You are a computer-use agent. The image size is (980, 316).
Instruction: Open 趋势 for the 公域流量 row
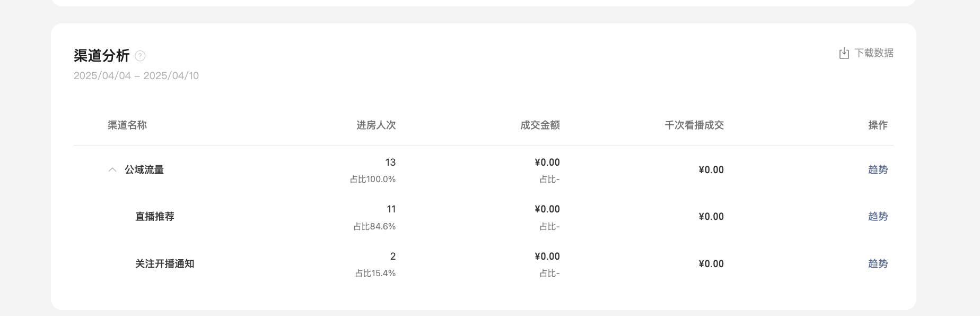tap(878, 170)
